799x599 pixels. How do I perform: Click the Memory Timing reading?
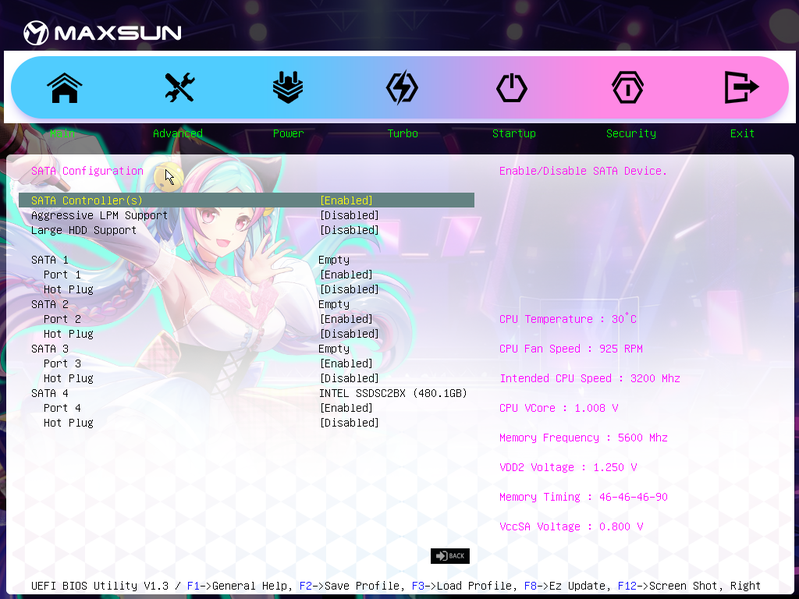tap(583, 496)
